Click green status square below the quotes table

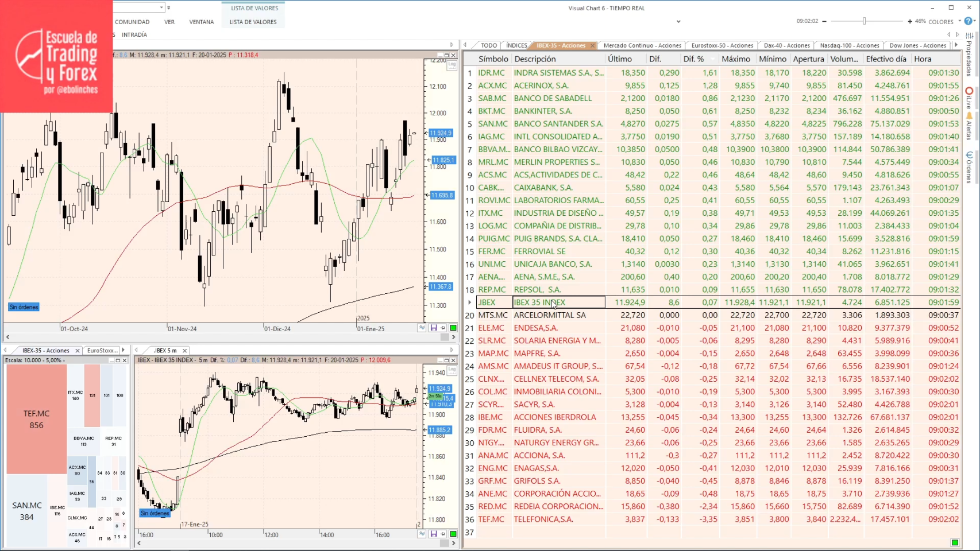point(955,542)
